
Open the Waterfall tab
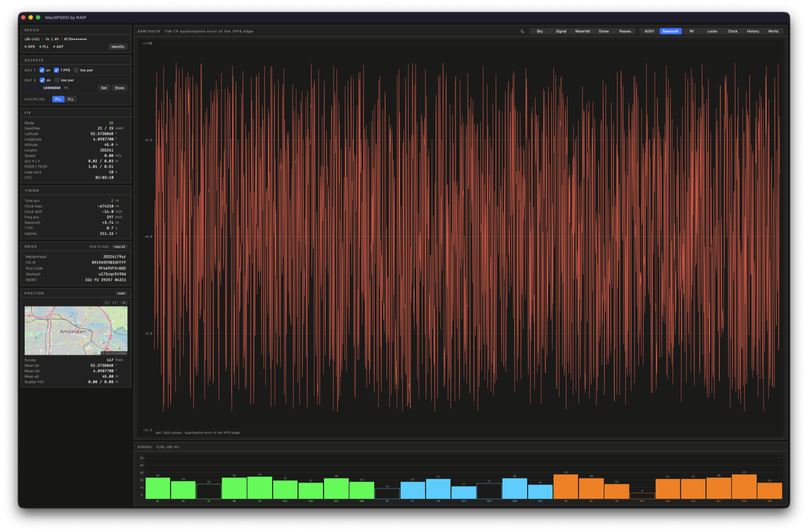(x=582, y=31)
